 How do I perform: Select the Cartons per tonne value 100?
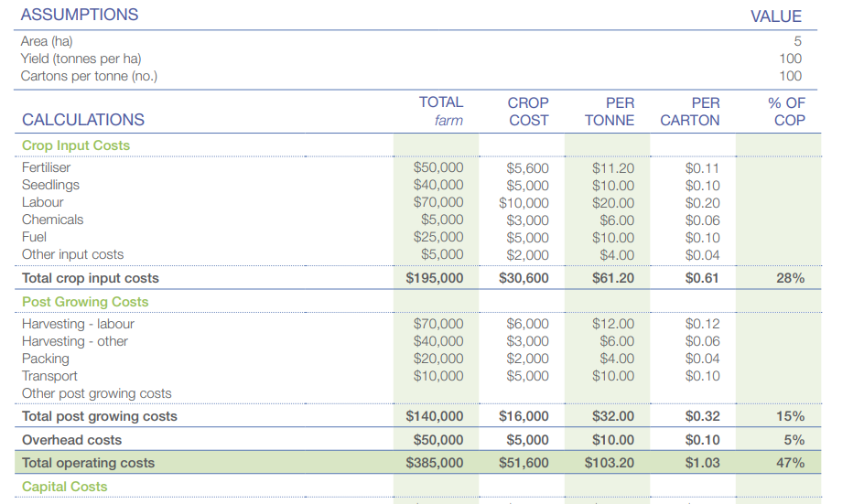pos(790,76)
